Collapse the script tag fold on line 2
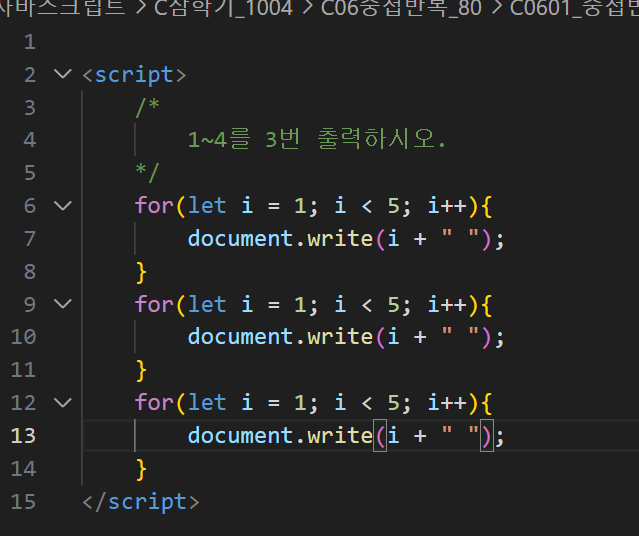The height and width of the screenshot is (536, 639). pos(63,74)
